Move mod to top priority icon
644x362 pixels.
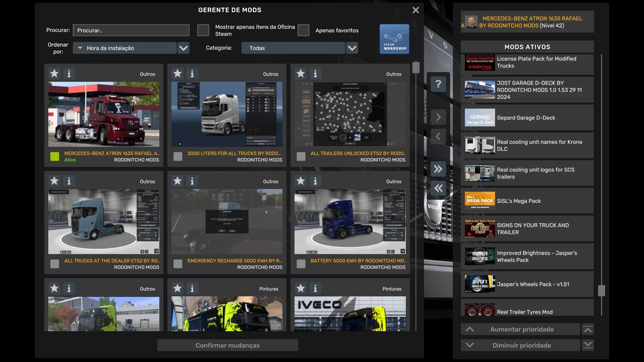[588, 329]
